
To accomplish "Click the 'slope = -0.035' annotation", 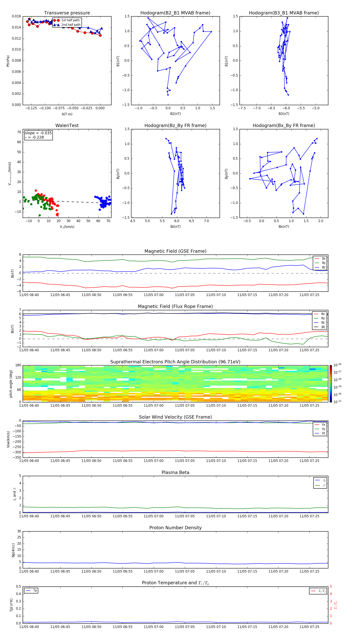I will 38,133.
